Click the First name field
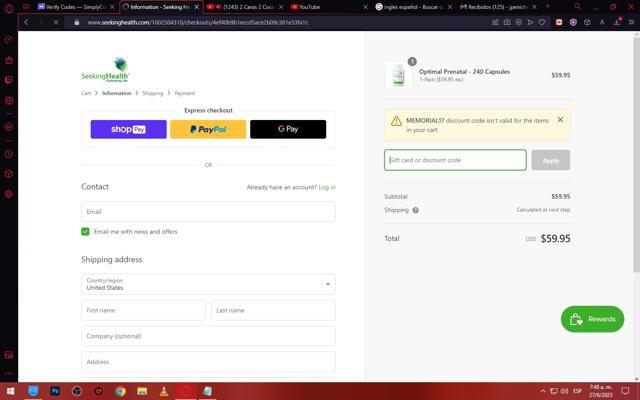This screenshot has height=400, width=640. 143,311
